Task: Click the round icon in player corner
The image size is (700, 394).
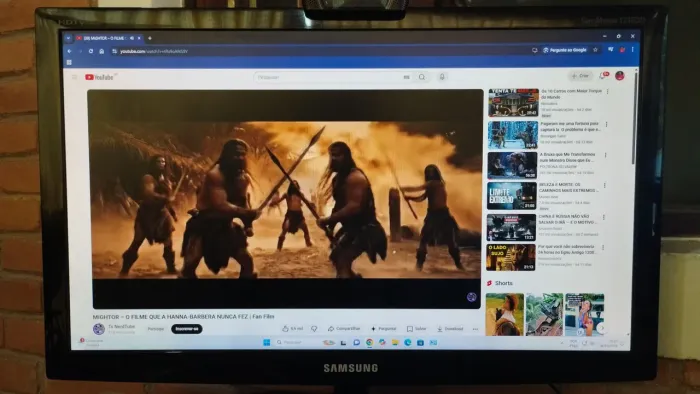Action: pyautogui.click(x=471, y=297)
